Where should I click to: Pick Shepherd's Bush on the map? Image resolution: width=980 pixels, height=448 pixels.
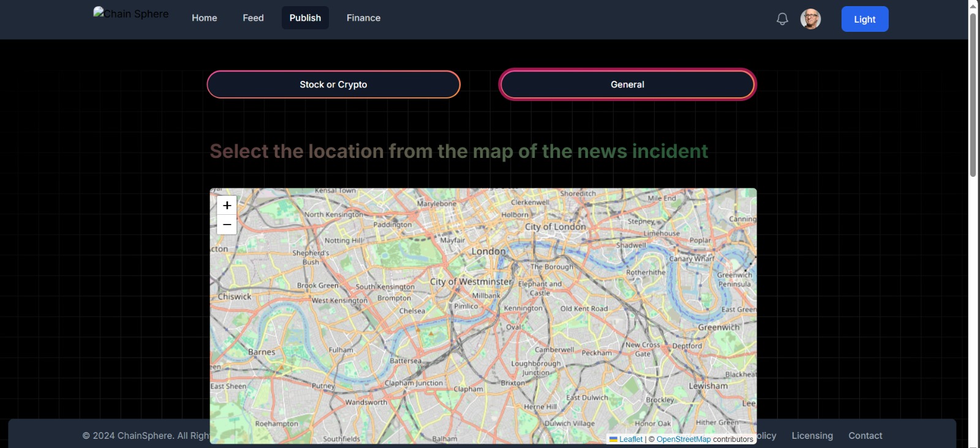[x=311, y=257]
